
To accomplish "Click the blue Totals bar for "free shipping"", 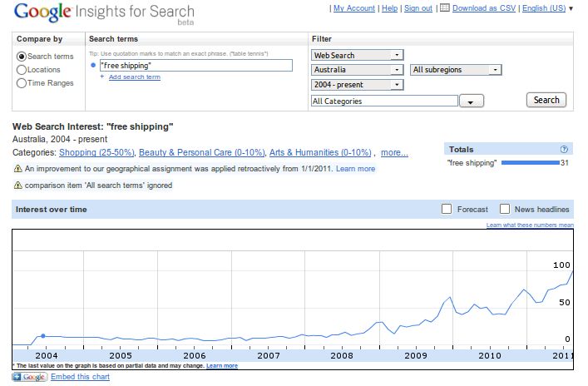I will 531,162.
